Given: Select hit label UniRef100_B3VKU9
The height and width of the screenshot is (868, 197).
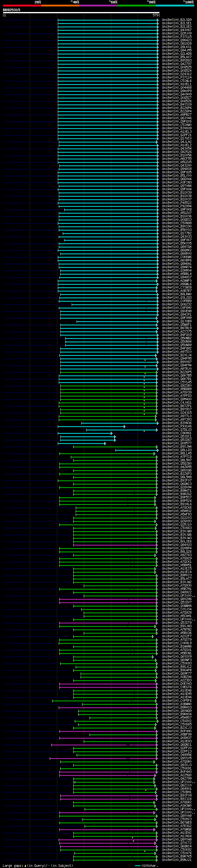Looking at the screenshot, I should 177,128.
